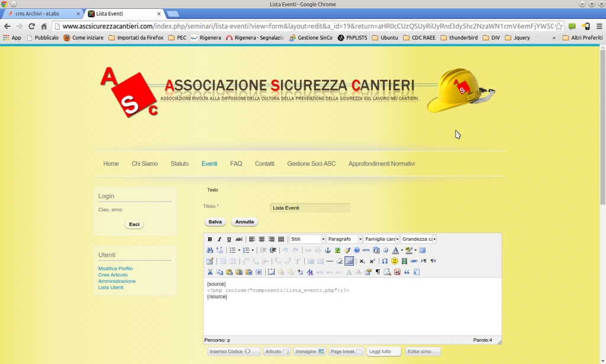Click the Page break button
The width and height of the screenshot is (606, 364).
coord(346,351)
